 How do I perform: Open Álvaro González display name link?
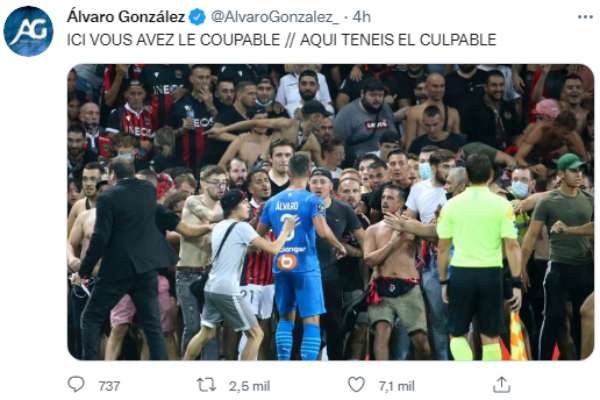[126, 17]
